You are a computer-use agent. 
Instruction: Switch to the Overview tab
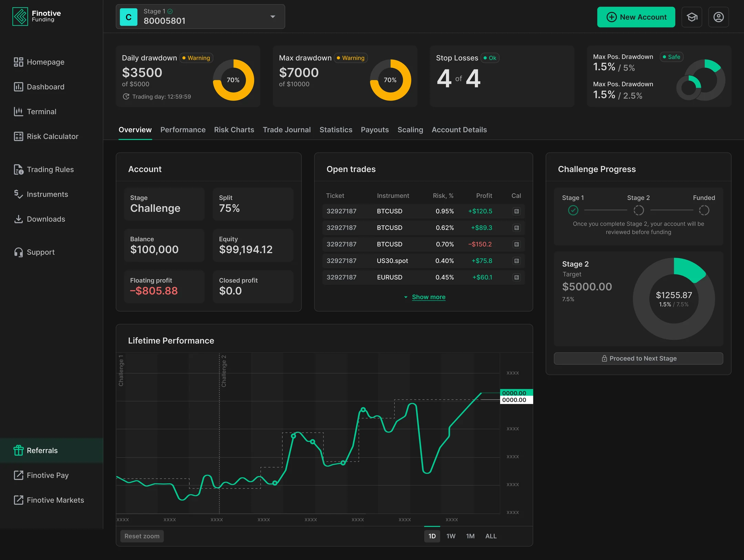(135, 130)
